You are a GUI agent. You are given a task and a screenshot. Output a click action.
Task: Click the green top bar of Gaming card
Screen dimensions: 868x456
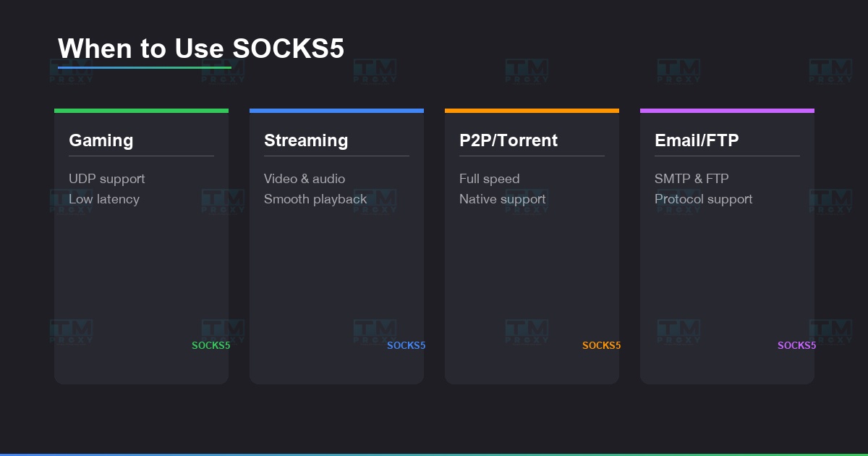[x=141, y=111]
